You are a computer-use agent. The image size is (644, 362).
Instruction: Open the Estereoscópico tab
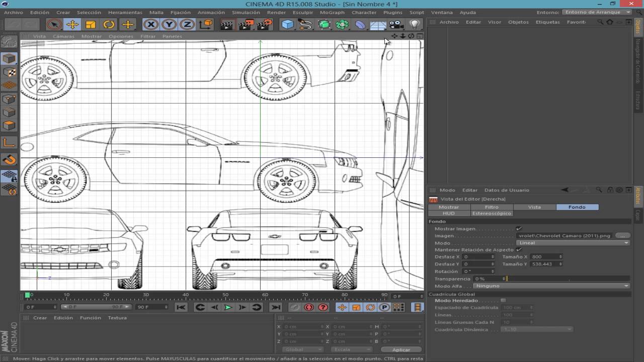tap(492, 213)
